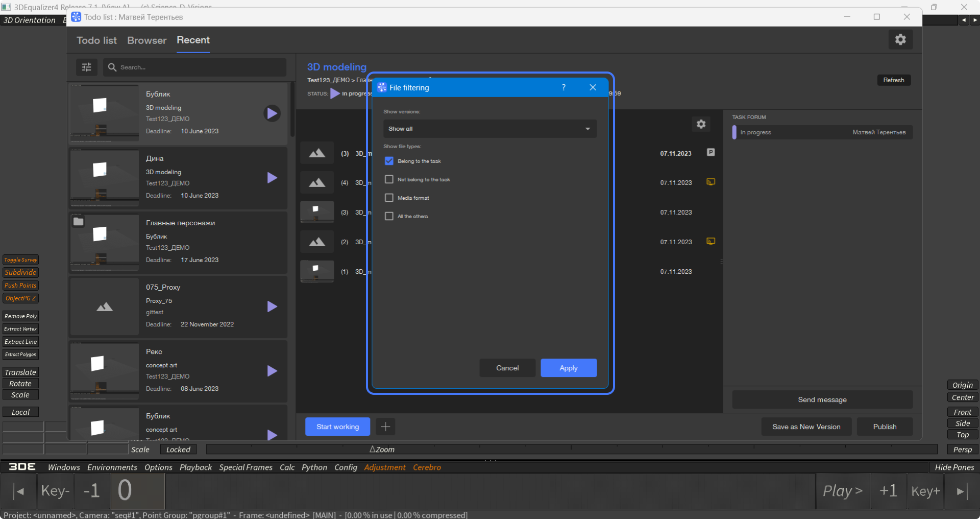Click the in-progress status play icon
This screenshot has height=519, width=980.
click(x=335, y=93)
